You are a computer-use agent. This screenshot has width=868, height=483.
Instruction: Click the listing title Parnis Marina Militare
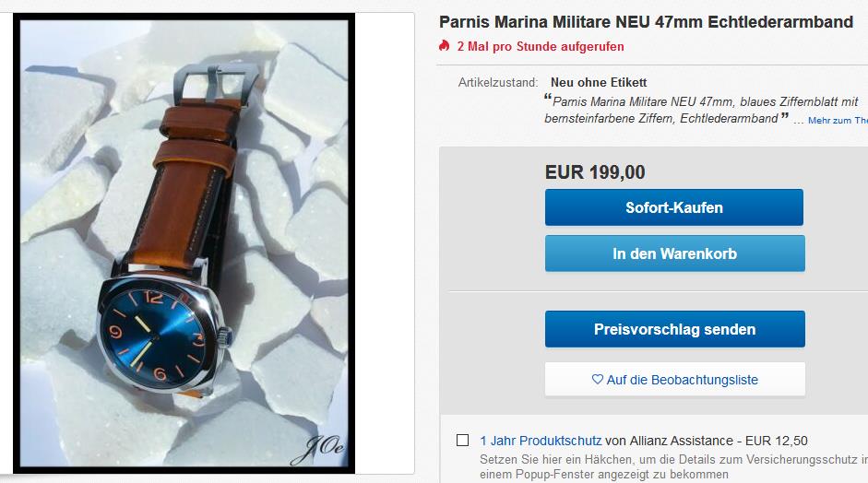tap(646, 22)
